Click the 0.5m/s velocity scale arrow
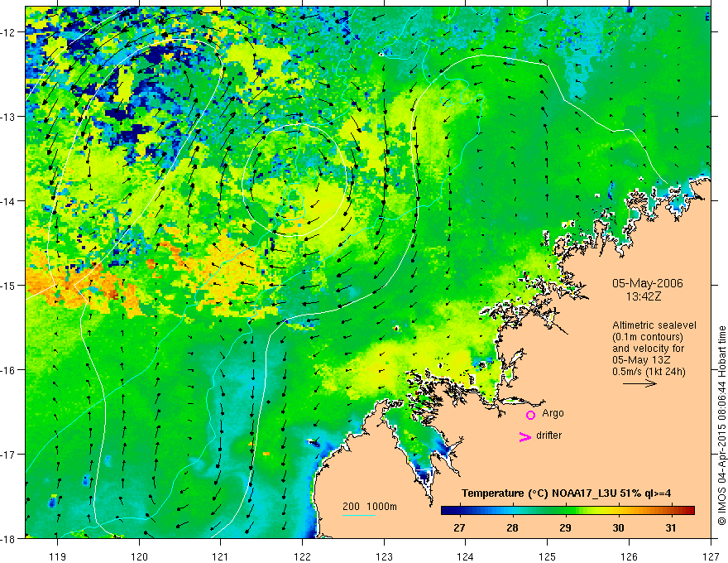Screen dimensions: 728x563 click(x=639, y=383)
